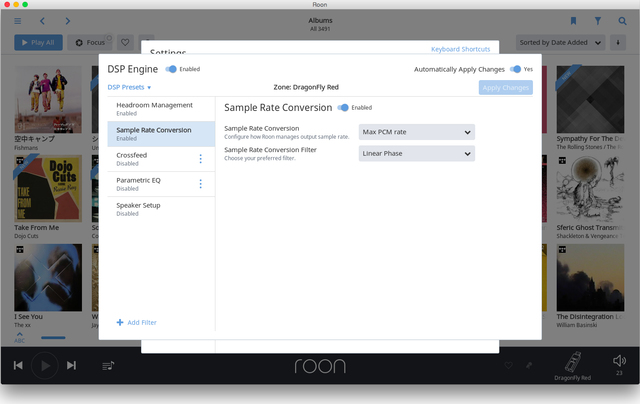Open bookmarks from the top bar
This screenshot has height=404, width=640.
tap(573, 21)
